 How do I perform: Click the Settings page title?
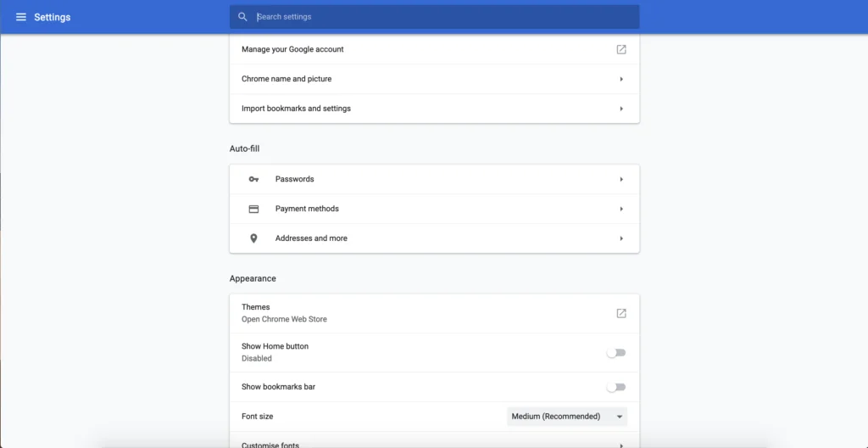click(53, 17)
